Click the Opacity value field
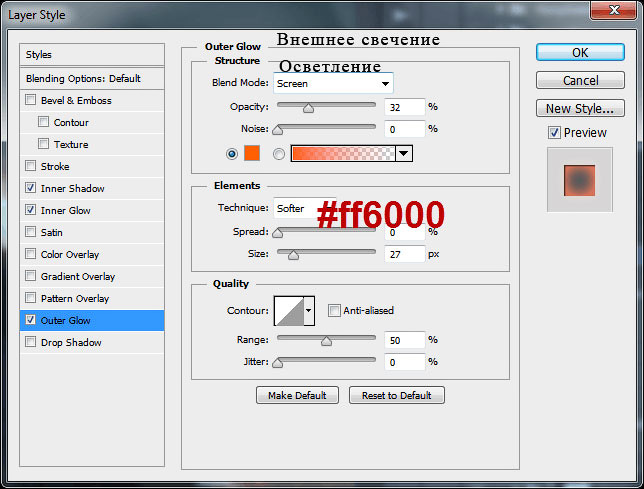 pos(405,107)
